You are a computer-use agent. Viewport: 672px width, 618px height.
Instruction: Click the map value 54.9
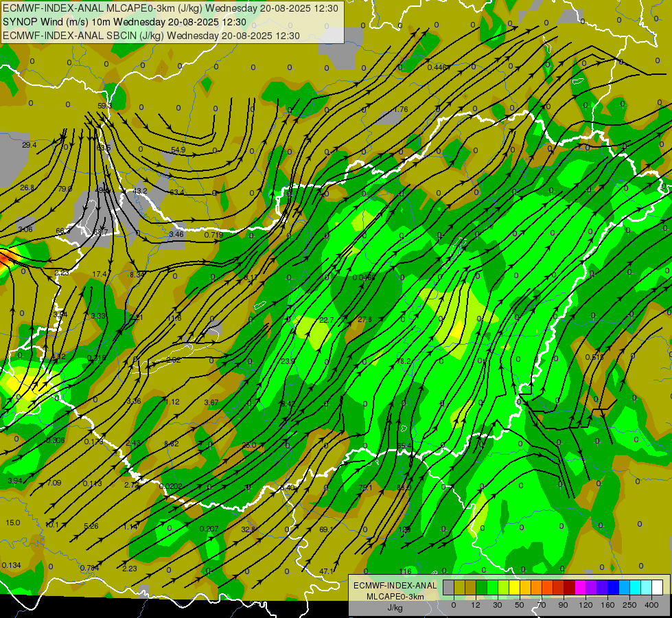click(x=178, y=150)
